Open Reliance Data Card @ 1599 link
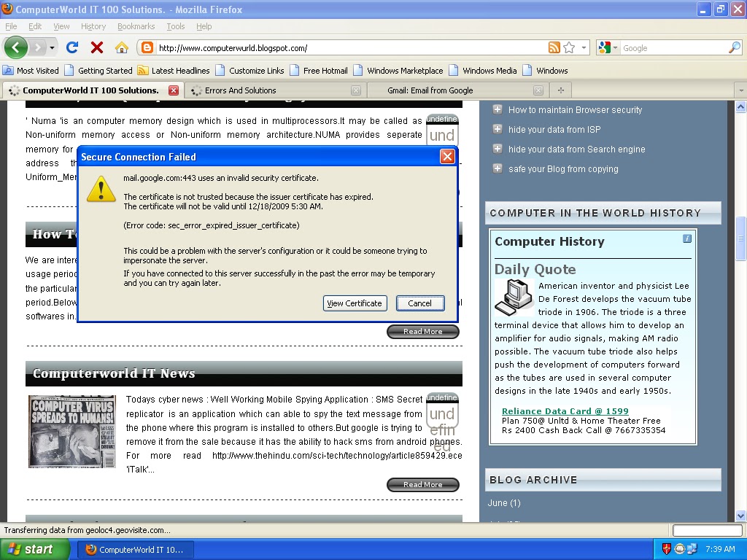 pyautogui.click(x=565, y=411)
